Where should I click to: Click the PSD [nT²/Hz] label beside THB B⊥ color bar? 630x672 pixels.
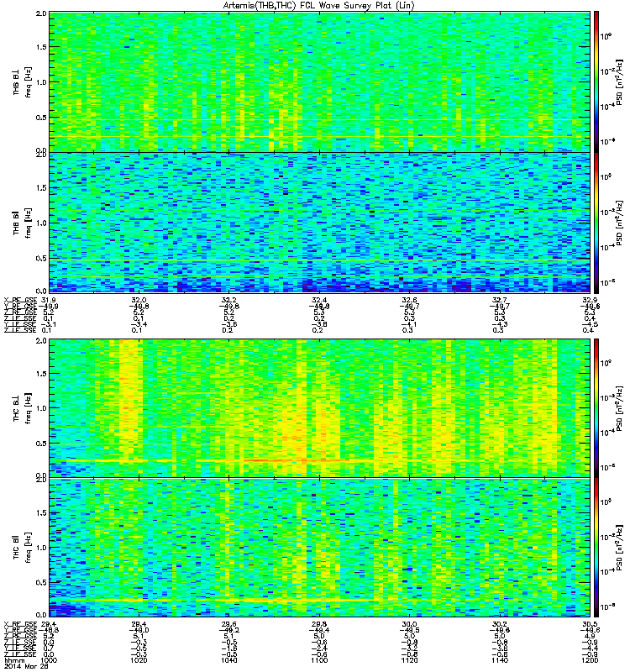pyautogui.click(x=619, y=82)
